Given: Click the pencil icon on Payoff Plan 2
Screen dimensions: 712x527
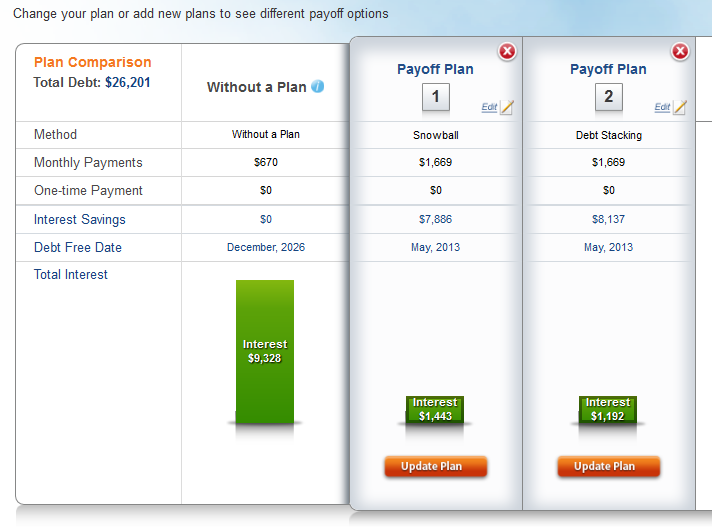Looking at the screenshot, I should (680, 107).
